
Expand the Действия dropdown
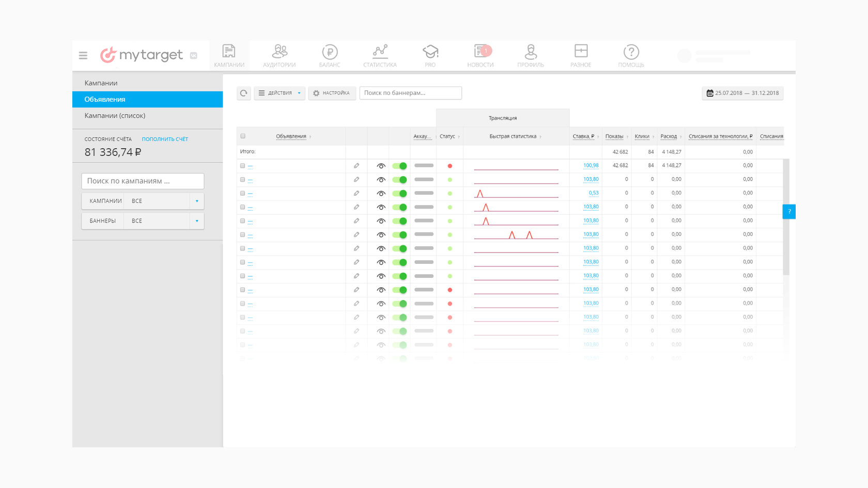pyautogui.click(x=280, y=93)
